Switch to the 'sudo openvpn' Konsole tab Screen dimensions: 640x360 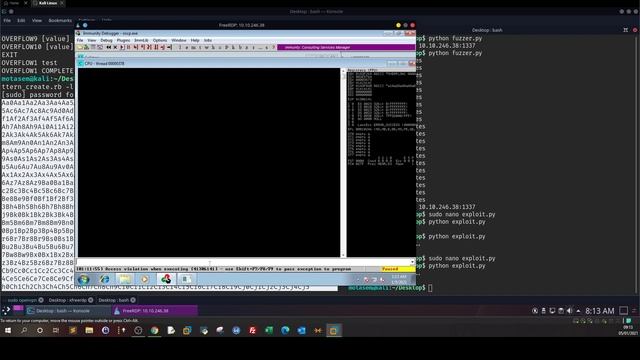pyautogui.click(x=22, y=300)
